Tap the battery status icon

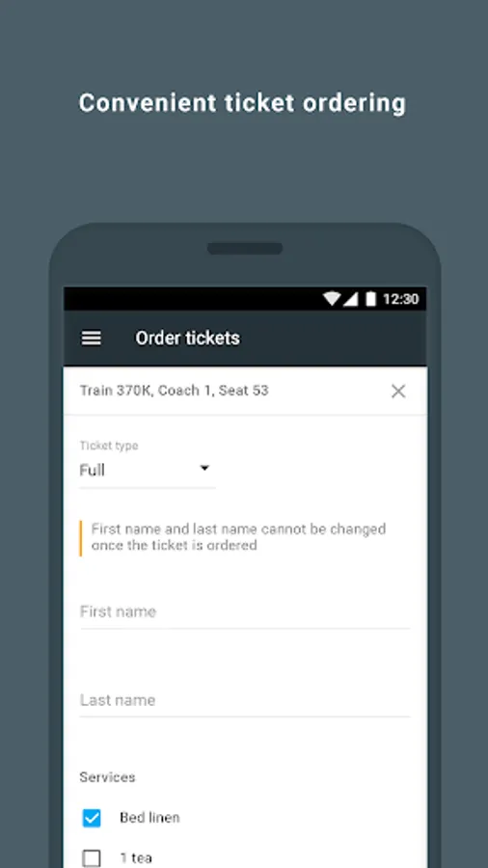click(x=370, y=299)
